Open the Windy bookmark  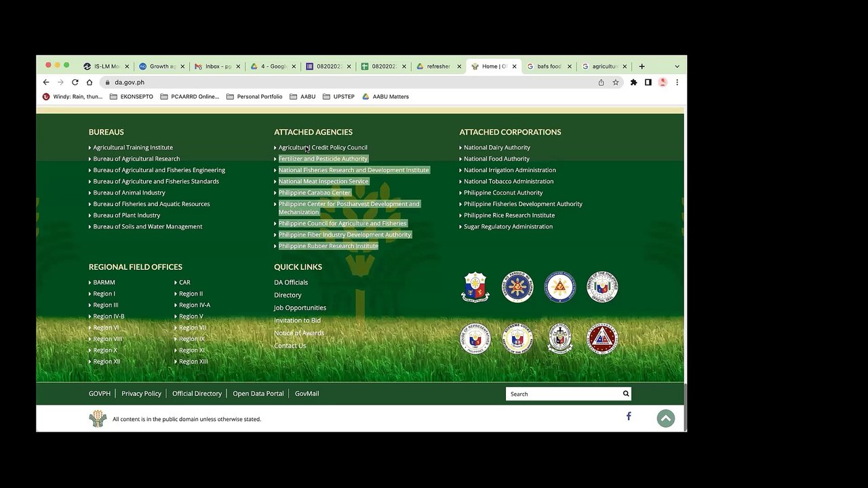(x=72, y=97)
